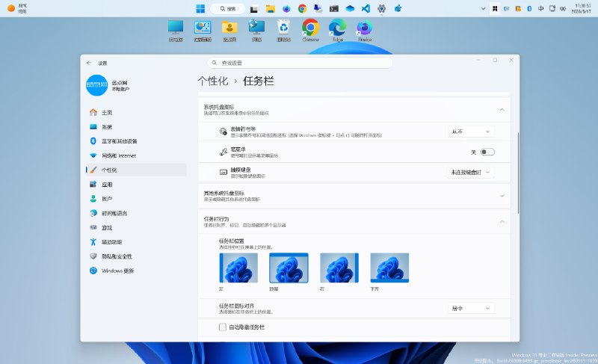Viewport: 598px width, 364px height.
Task: Open 应用 settings in the sidebar
Action: (x=136, y=185)
